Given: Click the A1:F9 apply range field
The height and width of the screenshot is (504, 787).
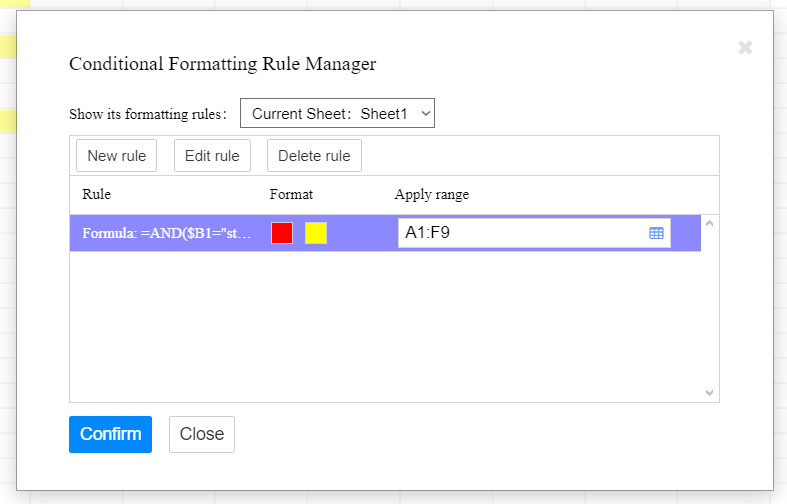Looking at the screenshot, I should click(x=520, y=233).
